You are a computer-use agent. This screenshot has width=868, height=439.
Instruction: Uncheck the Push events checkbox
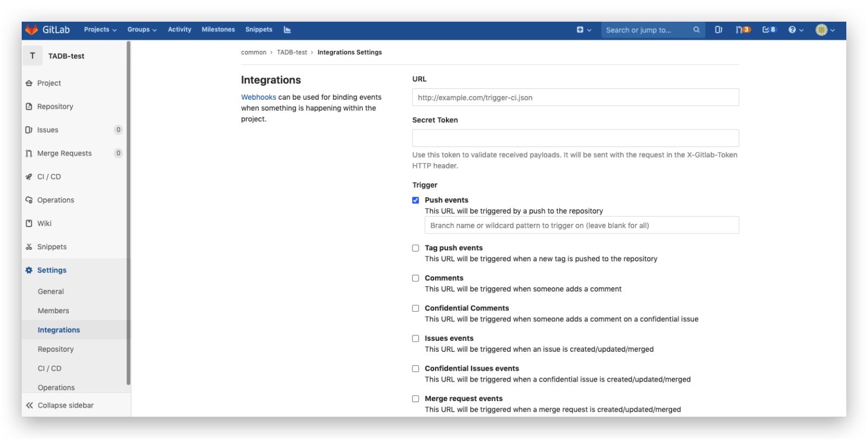click(416, 200)
